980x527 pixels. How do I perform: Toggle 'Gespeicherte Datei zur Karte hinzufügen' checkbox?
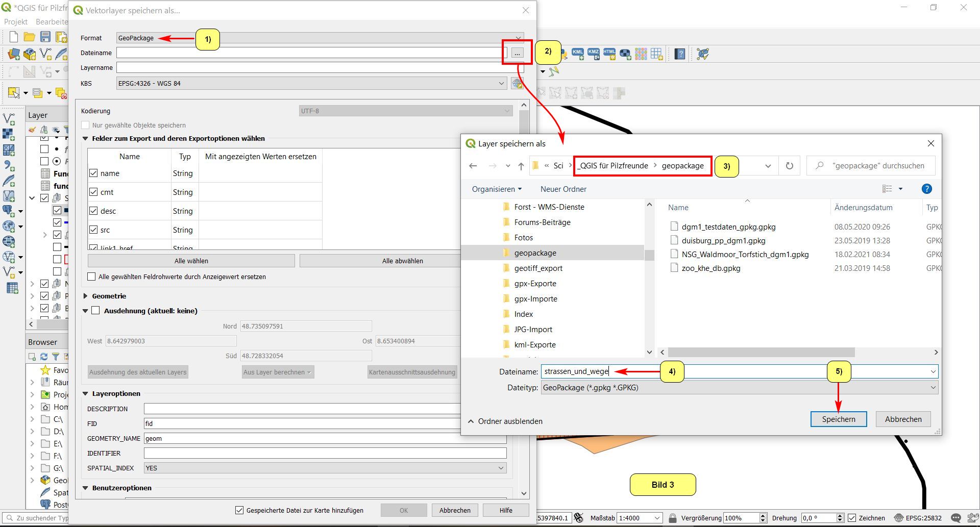pyautogui.click(x=239, y=510)
